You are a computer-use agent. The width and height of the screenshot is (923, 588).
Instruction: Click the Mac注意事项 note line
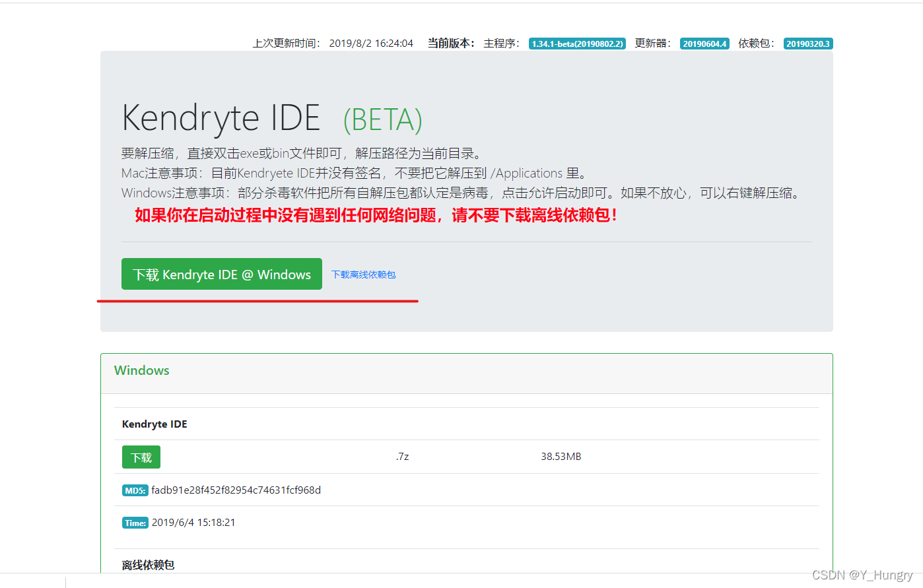click(354, 173)
